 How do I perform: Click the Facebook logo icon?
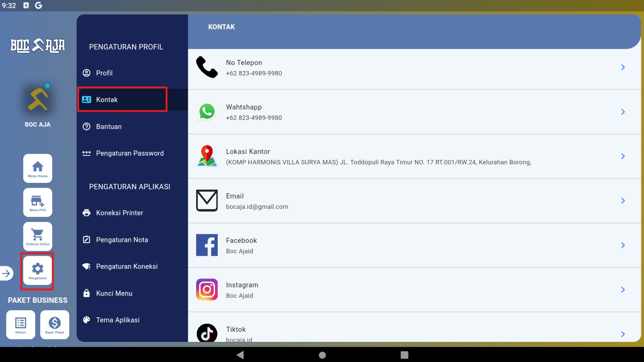207,245
